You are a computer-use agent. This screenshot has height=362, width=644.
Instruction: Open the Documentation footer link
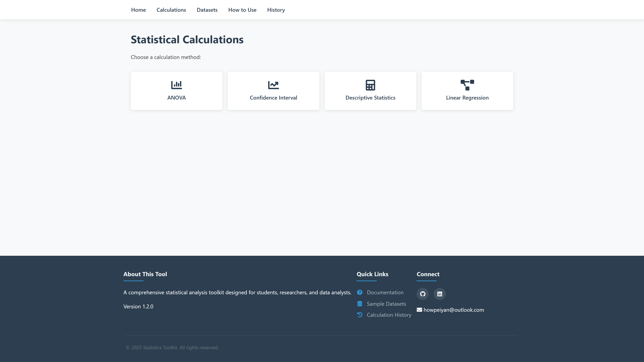point(385,292)
